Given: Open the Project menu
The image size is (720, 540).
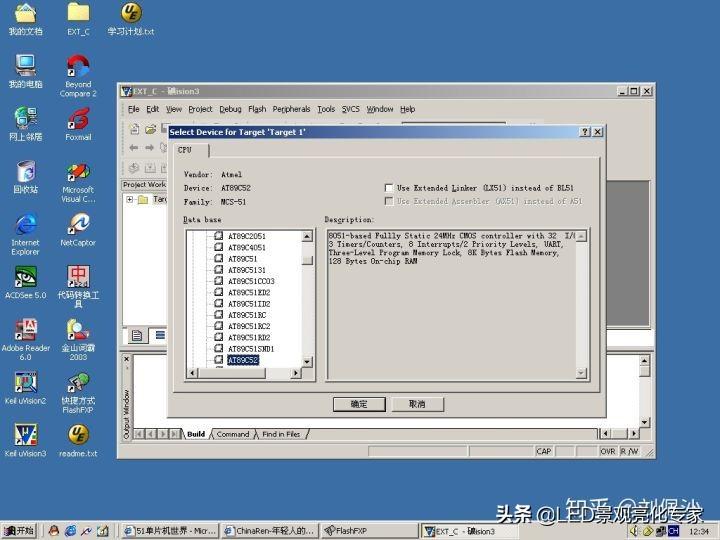Looking at the screenshot, I should 200,109.
